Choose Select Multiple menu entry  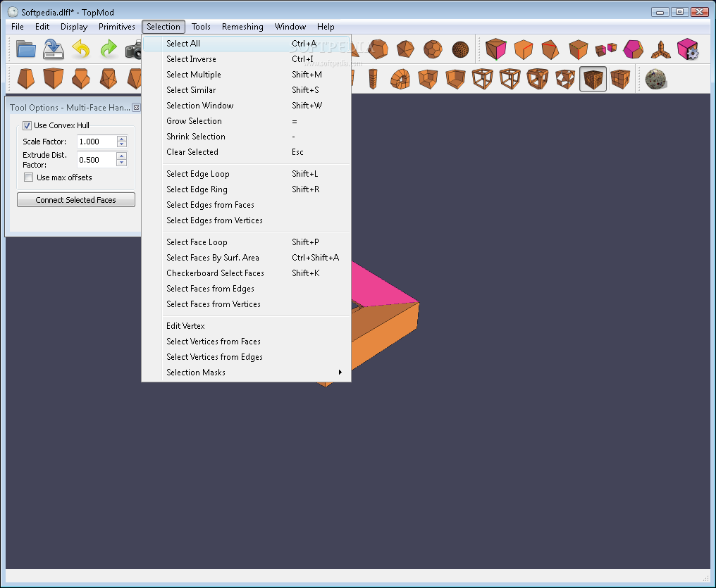(x=247, y=75)
